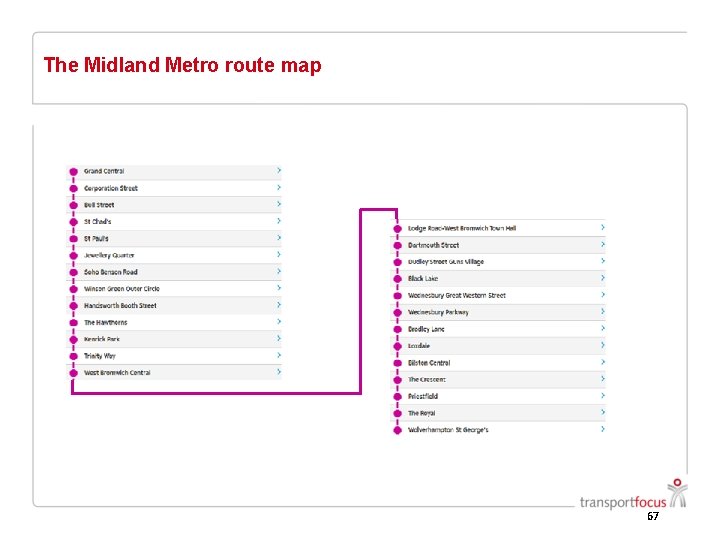This screenshot has width=720, height=540.
Task: Click the Bradley Lane stop dot
Action: tap(398, 329)
